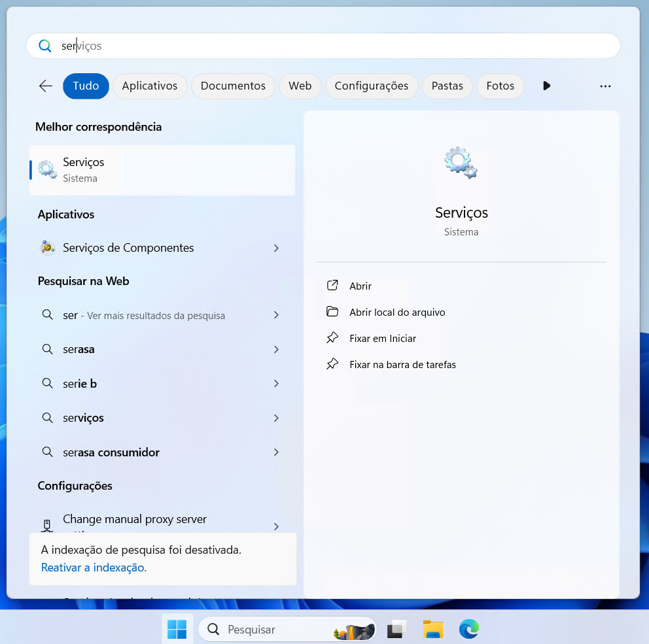Click the folder icon for Abrir local do arquivo
The width and height of the screenshot is (649, 644).
click(332, 311)
